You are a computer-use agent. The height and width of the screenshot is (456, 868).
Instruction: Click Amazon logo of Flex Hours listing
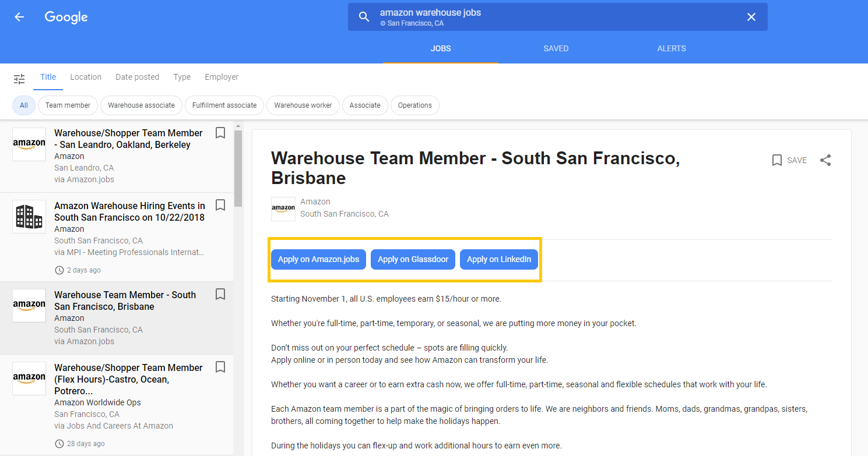(29, 379)
